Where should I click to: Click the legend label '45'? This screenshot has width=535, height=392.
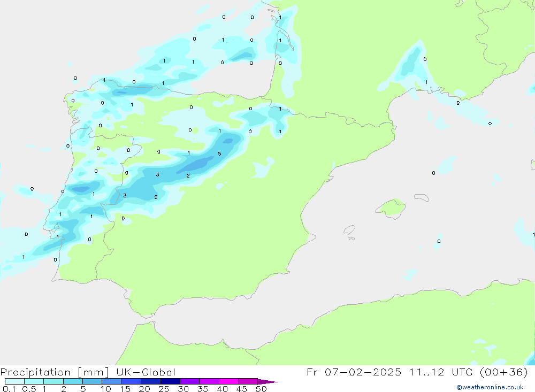click(x=242, y=389)
